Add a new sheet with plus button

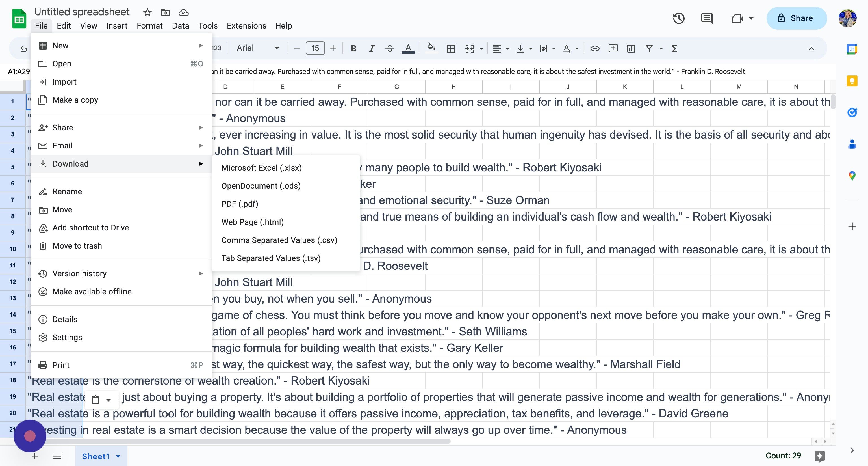pyautogui.click(x=35, y=457)
